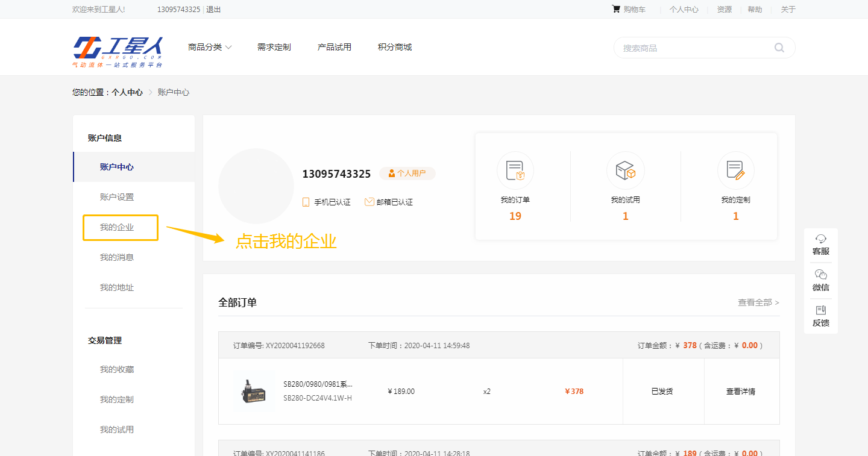Open 产品试用 in top navigation
The height and width of the screenshot is (456, 868).
coord(335,47)
